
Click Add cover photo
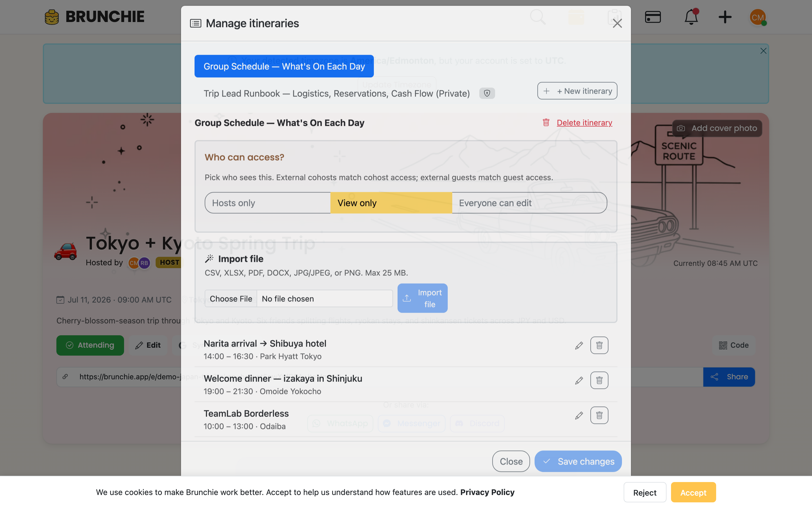717,128
